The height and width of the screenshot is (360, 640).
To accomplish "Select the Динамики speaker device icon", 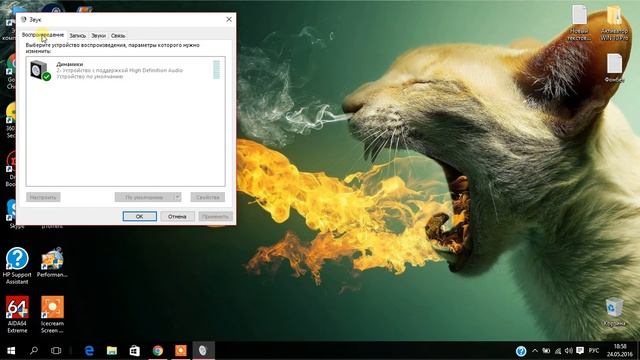I will (40, 70).
